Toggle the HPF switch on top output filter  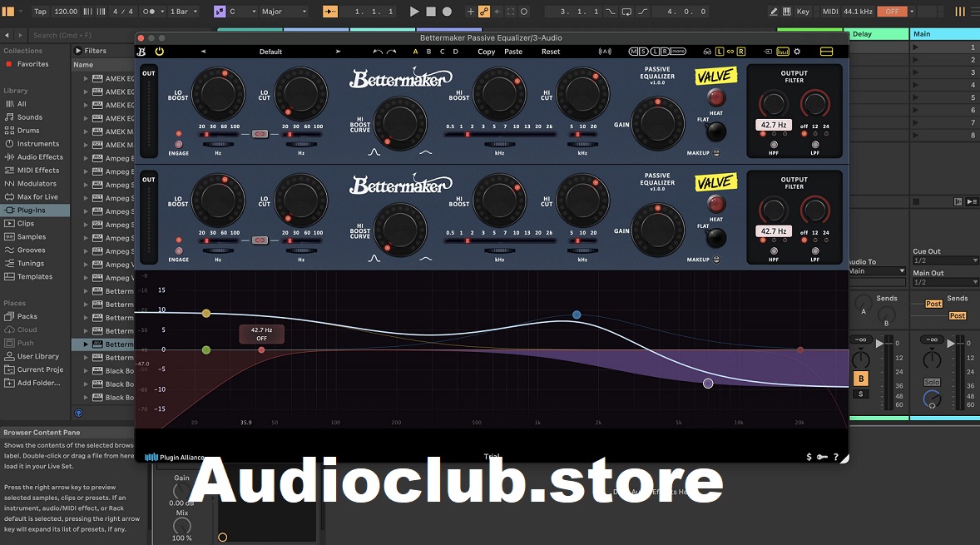[774, 145]
